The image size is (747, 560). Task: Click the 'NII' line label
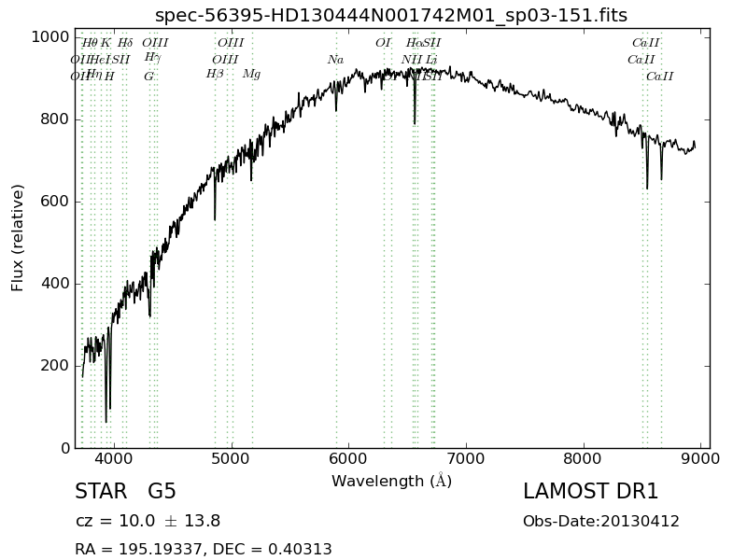tap(412, 60)
